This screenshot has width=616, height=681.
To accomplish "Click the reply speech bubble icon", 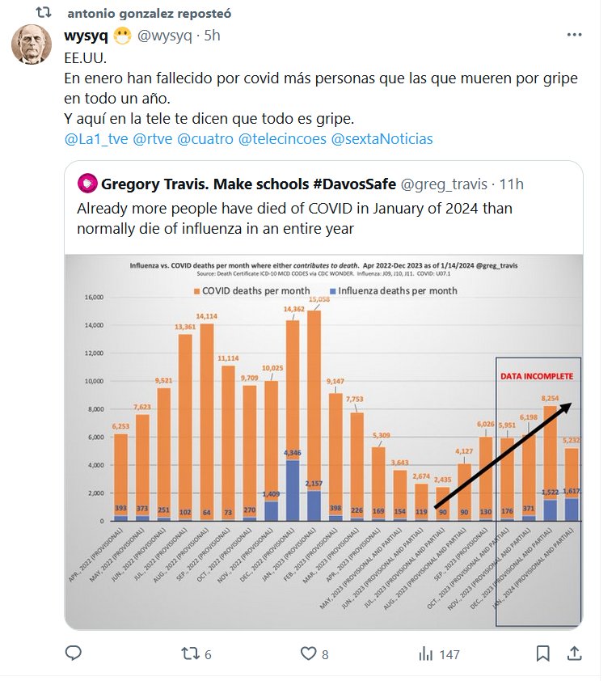I will (x=74, y=654).
